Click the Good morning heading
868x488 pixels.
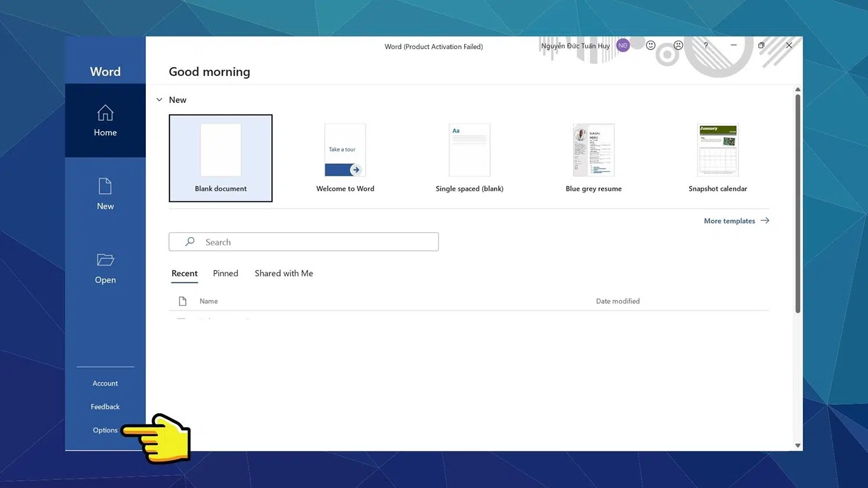point(209,72)
